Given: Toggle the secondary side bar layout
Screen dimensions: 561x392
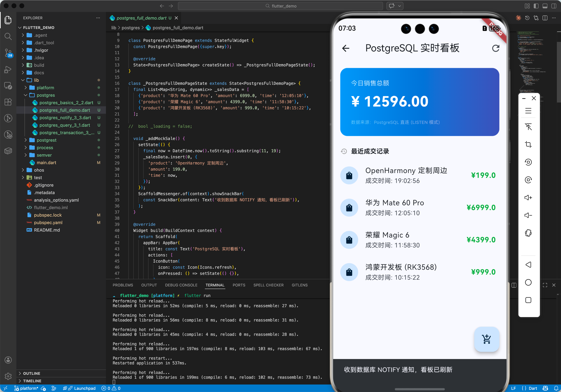Looking at the screenshot, I should 554,6.
